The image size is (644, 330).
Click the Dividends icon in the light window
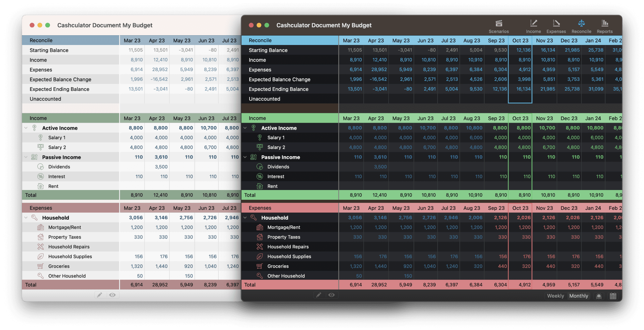(x=41, y=167)
